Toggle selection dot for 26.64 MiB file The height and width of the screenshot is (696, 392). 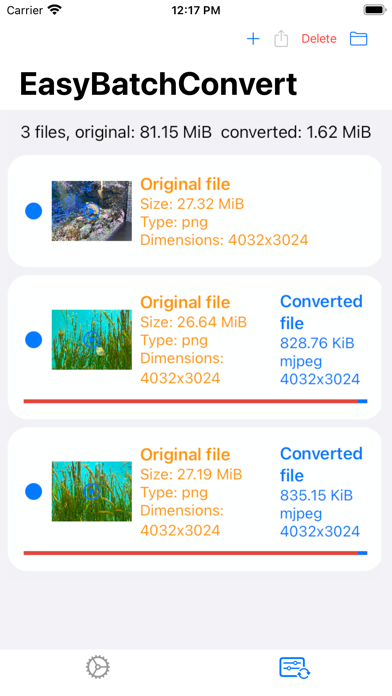33,340
